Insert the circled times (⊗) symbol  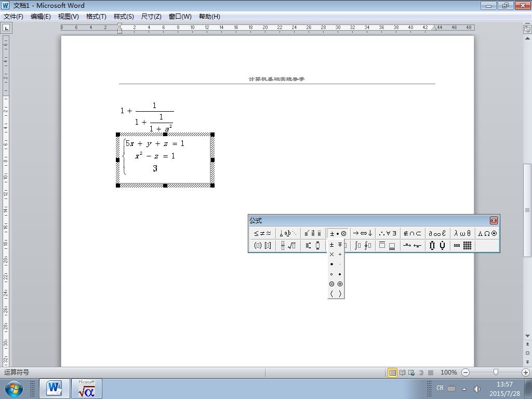(x=332, y=284)
